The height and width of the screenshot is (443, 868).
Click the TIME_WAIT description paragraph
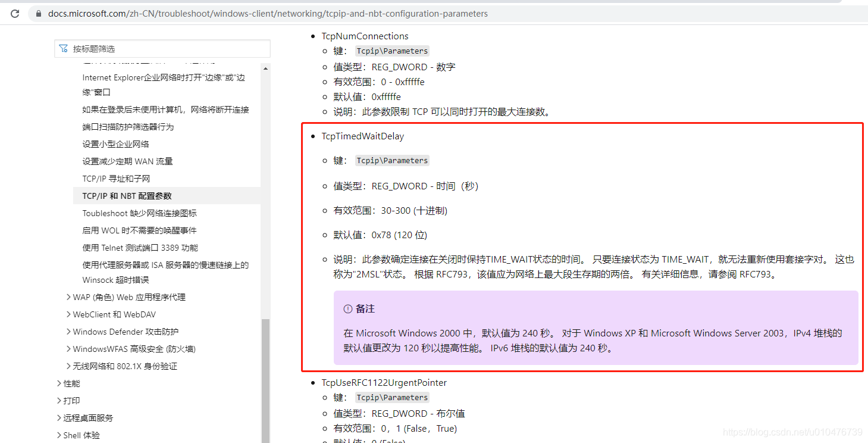click(594, 267)
